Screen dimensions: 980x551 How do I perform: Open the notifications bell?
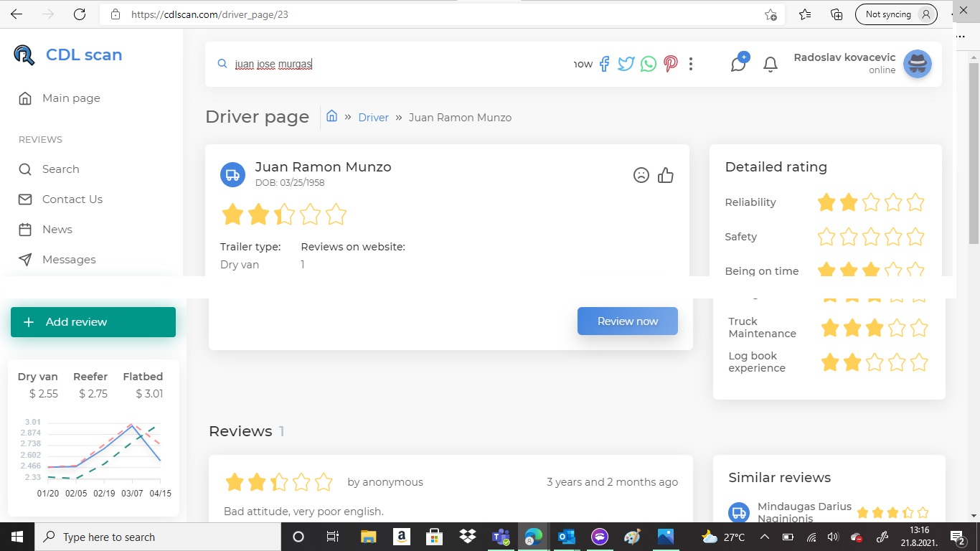tap(770, 65)
